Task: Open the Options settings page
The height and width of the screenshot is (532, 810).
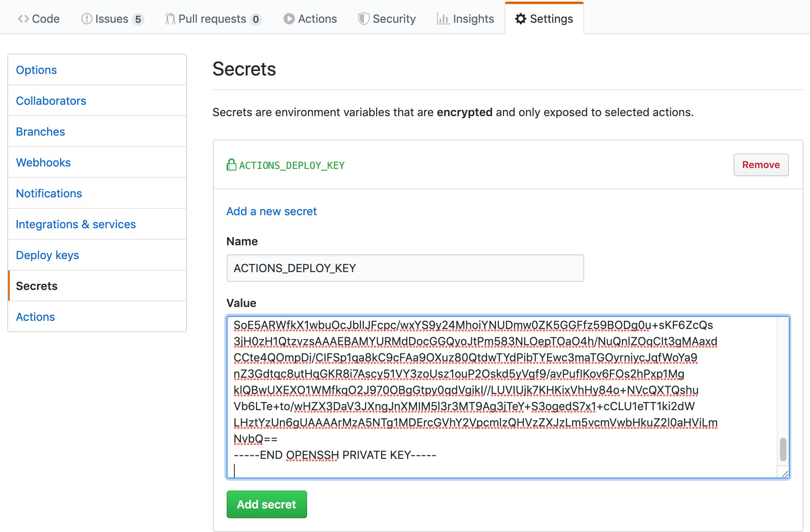Action: (x=36, y=70)
